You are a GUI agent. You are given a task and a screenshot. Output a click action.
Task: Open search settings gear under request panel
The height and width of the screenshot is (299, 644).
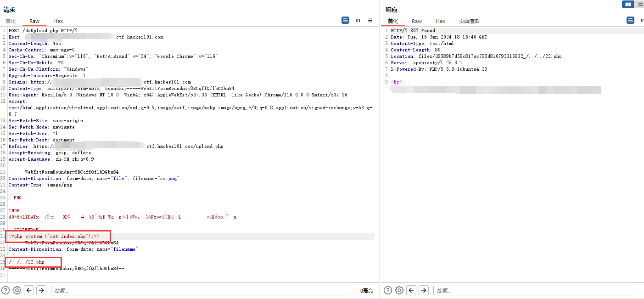click(x=17, y=290)
